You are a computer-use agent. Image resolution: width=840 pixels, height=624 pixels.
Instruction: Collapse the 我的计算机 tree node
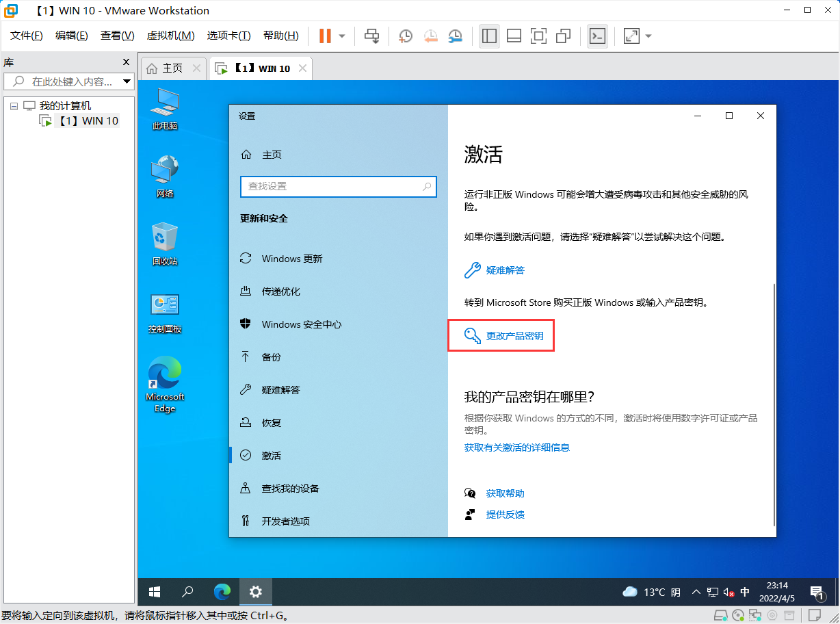(14, 106)
